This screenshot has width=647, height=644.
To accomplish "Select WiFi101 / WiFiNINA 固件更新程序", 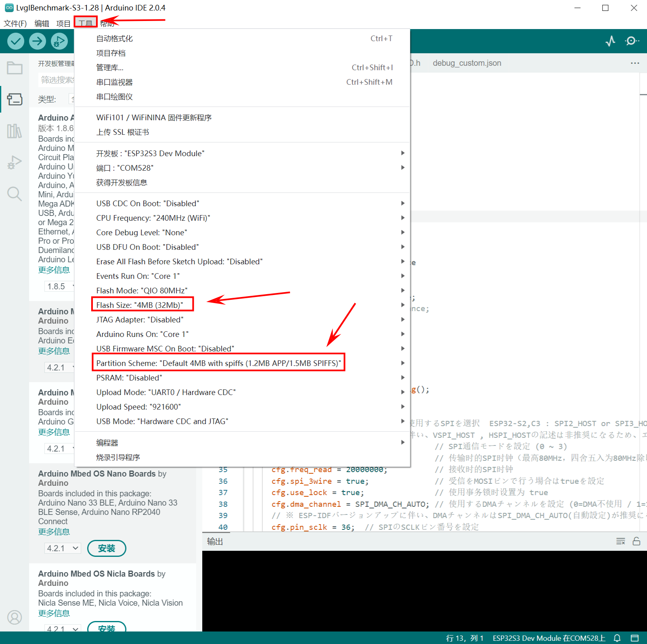I will tap(242, 117).
